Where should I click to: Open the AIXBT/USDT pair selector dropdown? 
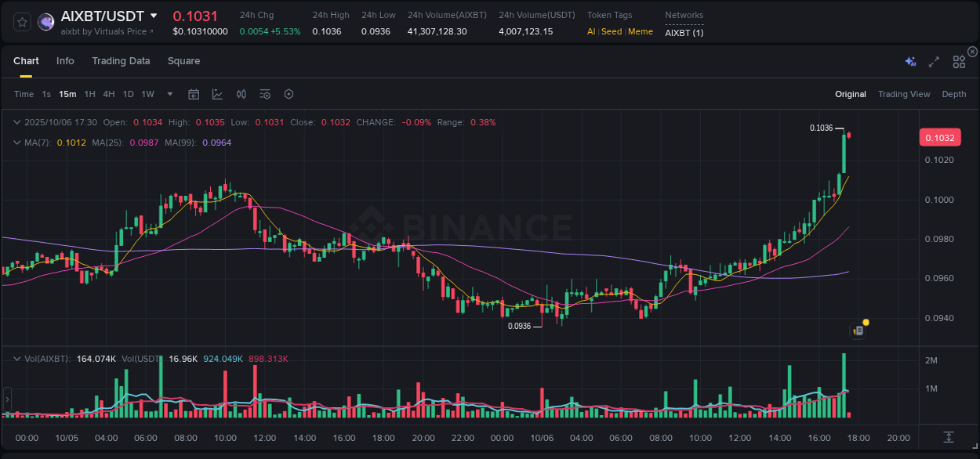pyautogui.click(x=102, y=16)
